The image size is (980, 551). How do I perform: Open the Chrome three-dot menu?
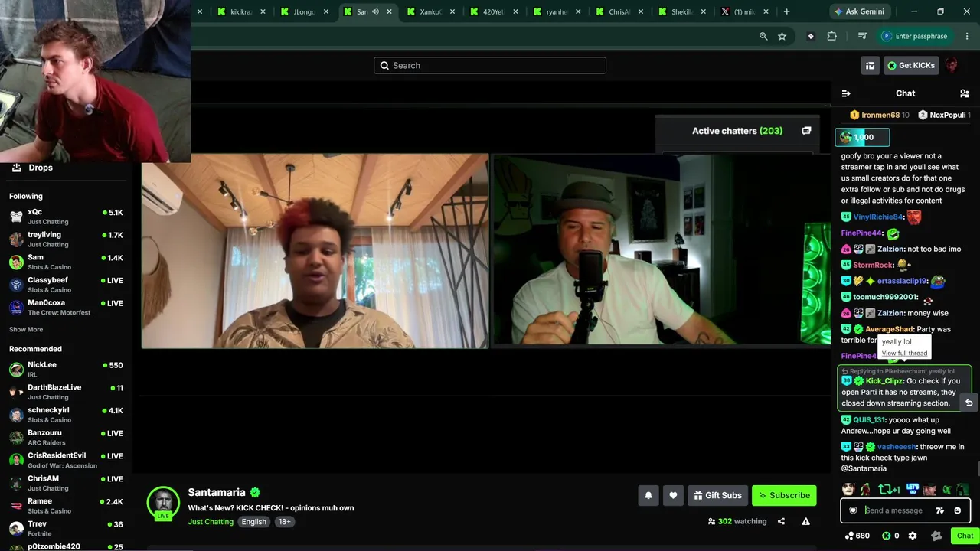[968, 36]
